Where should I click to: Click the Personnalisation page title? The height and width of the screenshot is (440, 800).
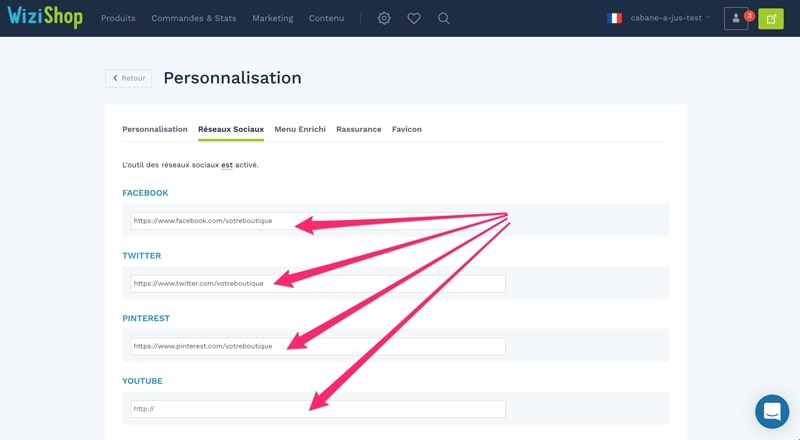click(232, 78)
